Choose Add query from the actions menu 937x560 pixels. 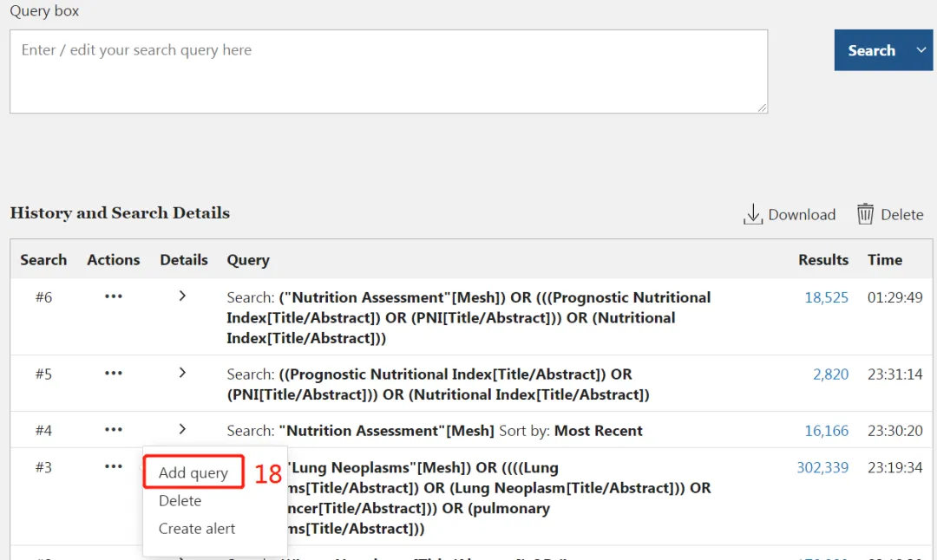click(193, 472)
